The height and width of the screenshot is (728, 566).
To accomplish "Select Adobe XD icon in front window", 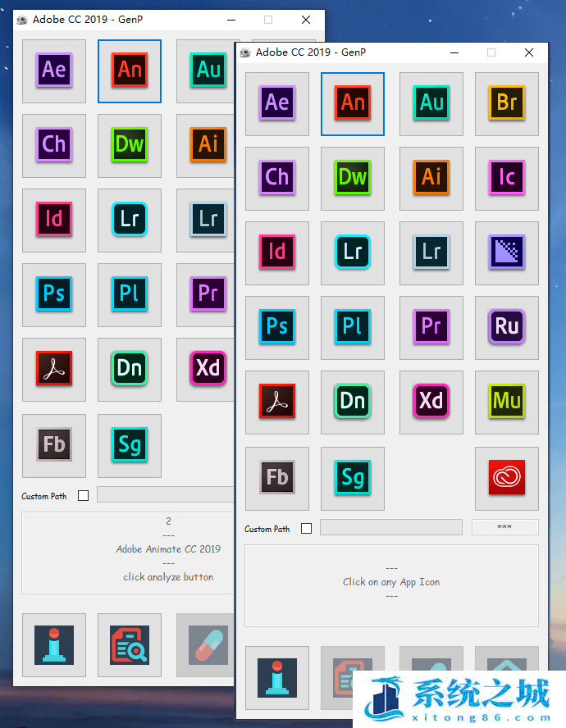I will click(431, 402).
